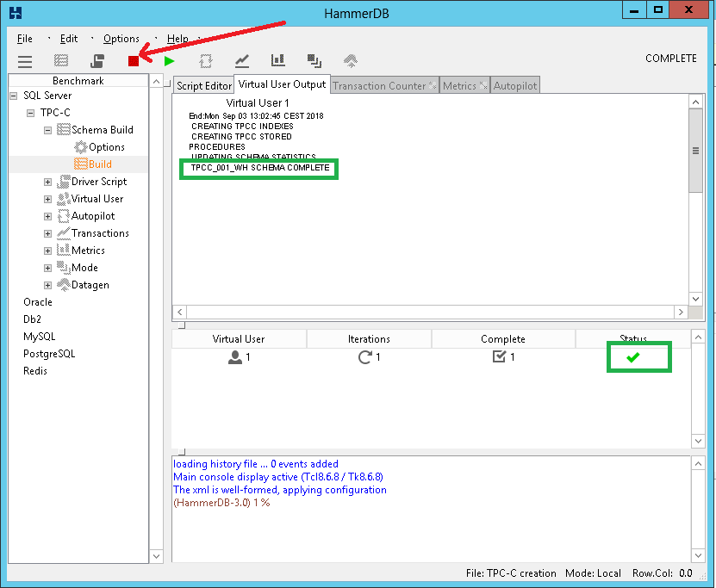Click the virtual user table scroll up arrow

click(698, 337)
